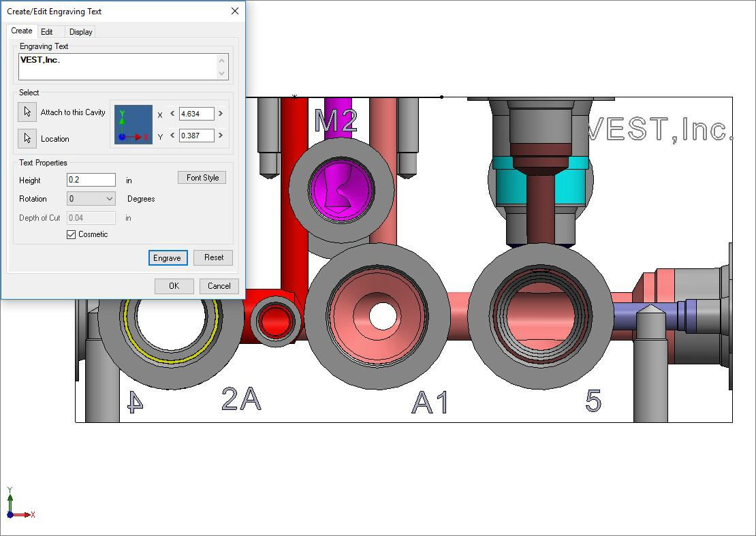
Task: Close the Create/Edit Engraving Text dialog
Action: pos(235,11)
